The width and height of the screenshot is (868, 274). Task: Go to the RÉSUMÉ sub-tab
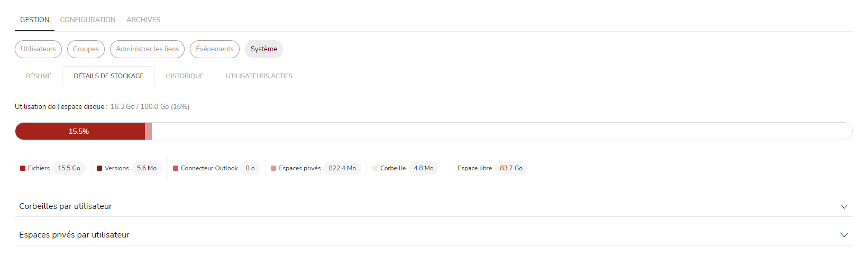point(39,76)
